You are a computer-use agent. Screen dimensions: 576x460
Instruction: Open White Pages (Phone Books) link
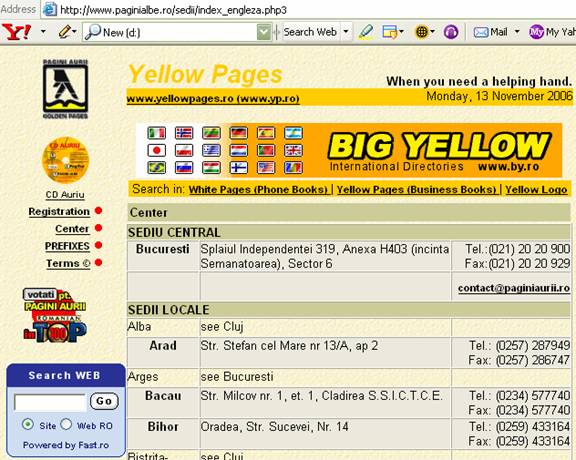(258, 190)
